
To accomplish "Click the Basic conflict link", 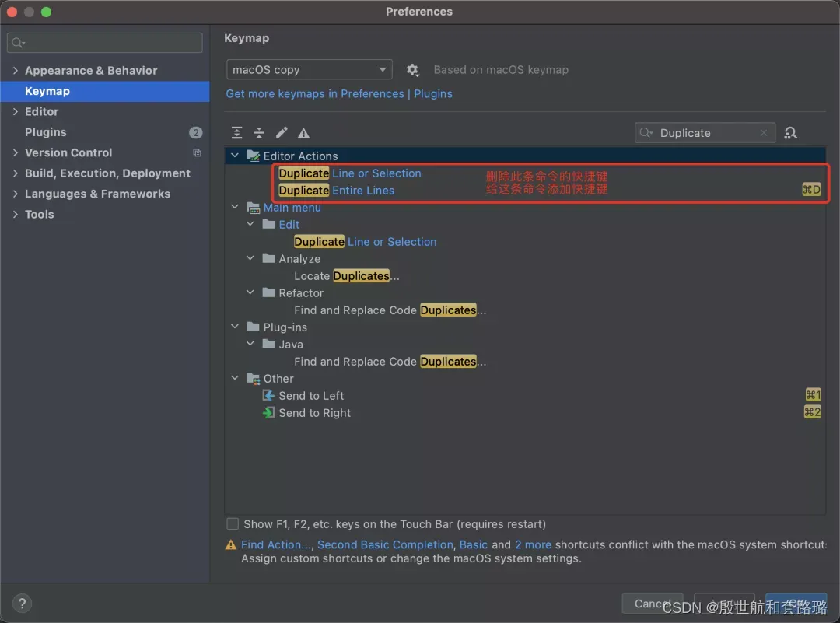I will point(474,544).
